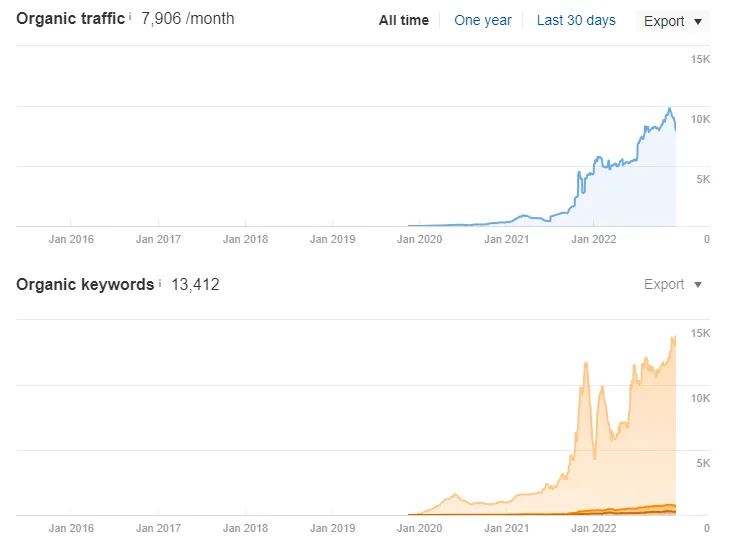The width and height of the screenshot is (731, 545).
Task: Click Jan 2018 label on keywords chart
Action: [245, 528]
